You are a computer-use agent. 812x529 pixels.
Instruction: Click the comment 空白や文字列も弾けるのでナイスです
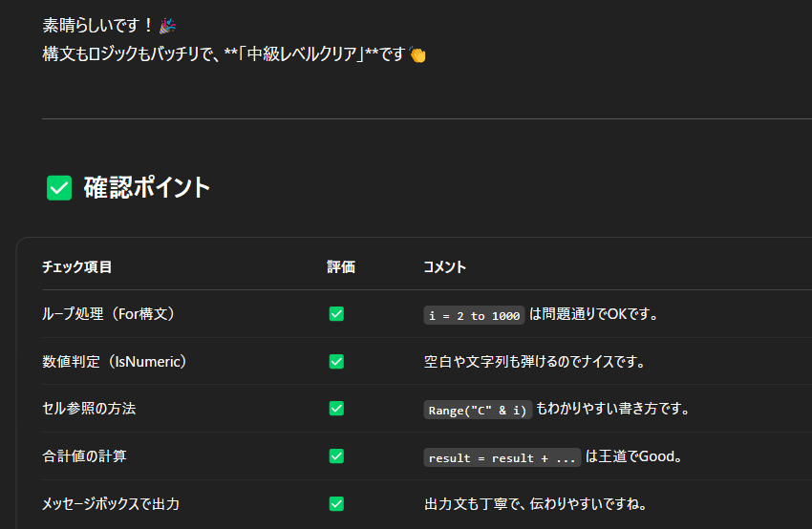tap(535, 362)
